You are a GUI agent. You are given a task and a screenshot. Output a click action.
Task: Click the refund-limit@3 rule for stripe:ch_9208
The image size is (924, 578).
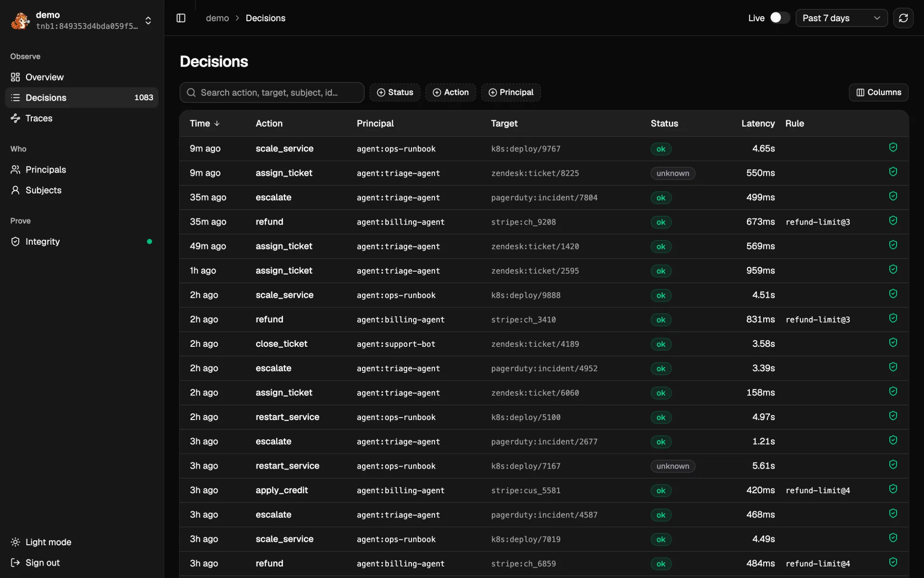[x=818, y=222]
